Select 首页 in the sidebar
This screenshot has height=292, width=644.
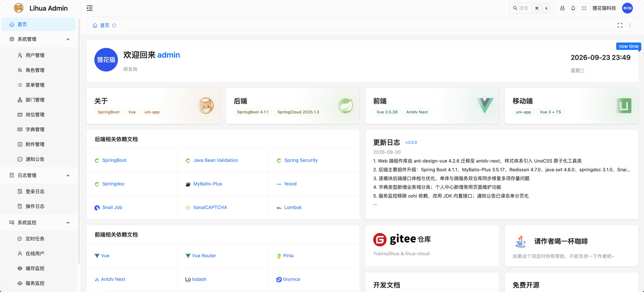38,24
